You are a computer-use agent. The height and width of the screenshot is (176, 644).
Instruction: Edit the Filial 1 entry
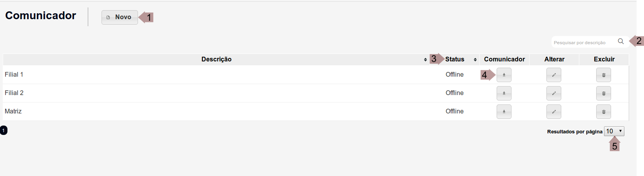point(553,75)
